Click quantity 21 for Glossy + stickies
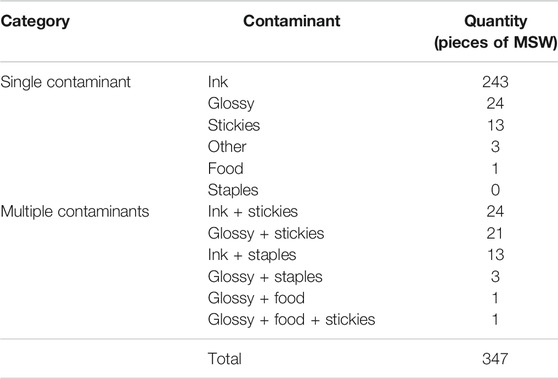Screen dimensions: 558x379 pyautogui.click(x=495, y=233)
